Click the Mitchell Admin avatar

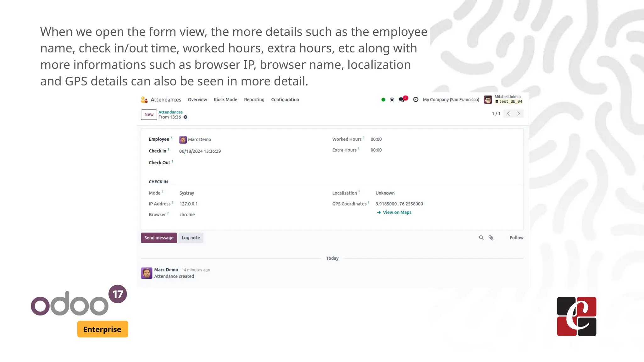tap(488, 100)
